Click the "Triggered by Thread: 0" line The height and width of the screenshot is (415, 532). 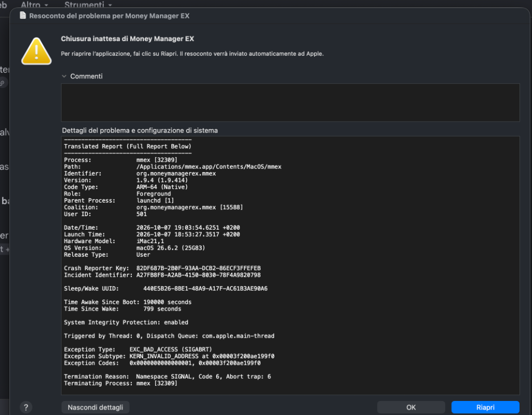(169, 336)
